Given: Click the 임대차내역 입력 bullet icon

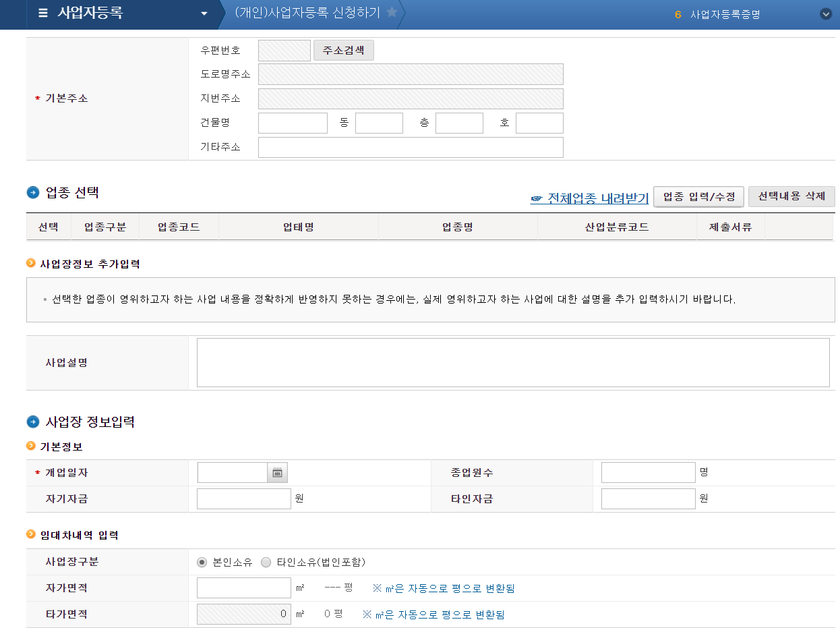Looking at the screenshot, I should [31, 534].
